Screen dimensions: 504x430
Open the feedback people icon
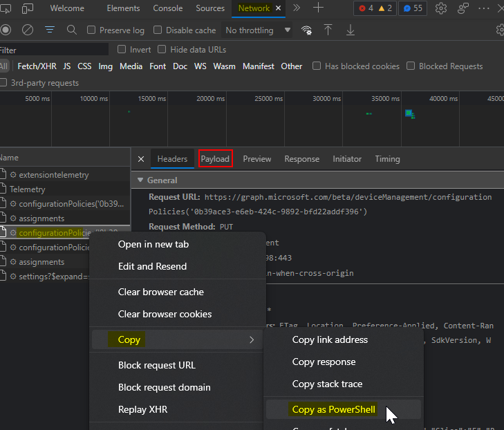coord(463,8)
